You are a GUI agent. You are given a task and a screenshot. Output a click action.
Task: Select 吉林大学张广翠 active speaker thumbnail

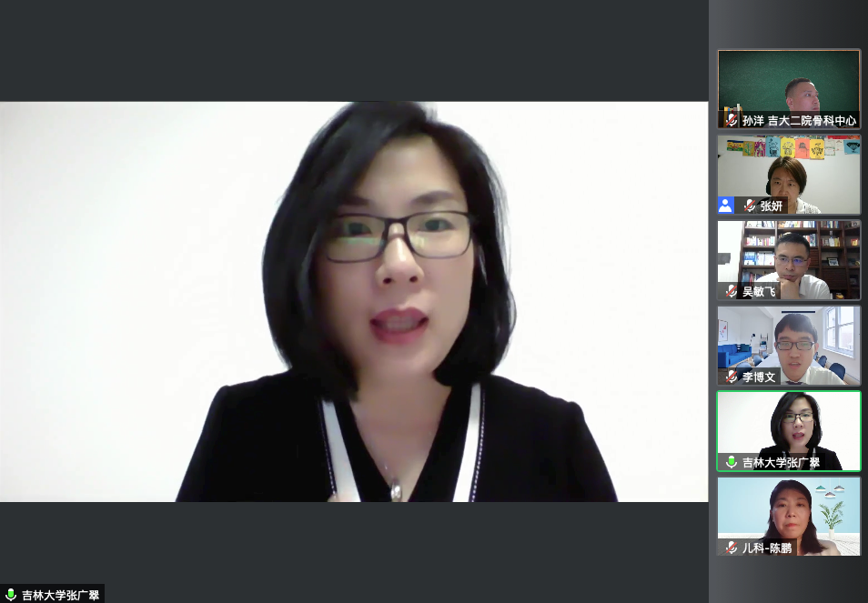tap(789, 431)
